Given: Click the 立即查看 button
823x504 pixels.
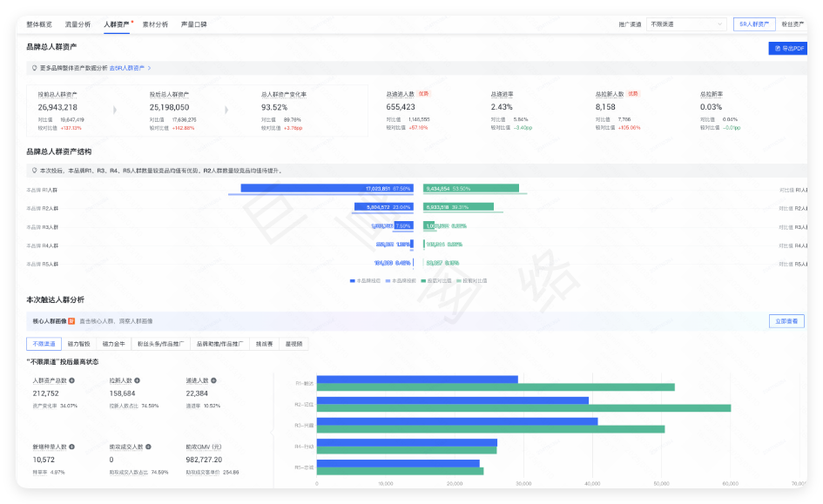Looking at the screenshot, I should pos(786,321).
